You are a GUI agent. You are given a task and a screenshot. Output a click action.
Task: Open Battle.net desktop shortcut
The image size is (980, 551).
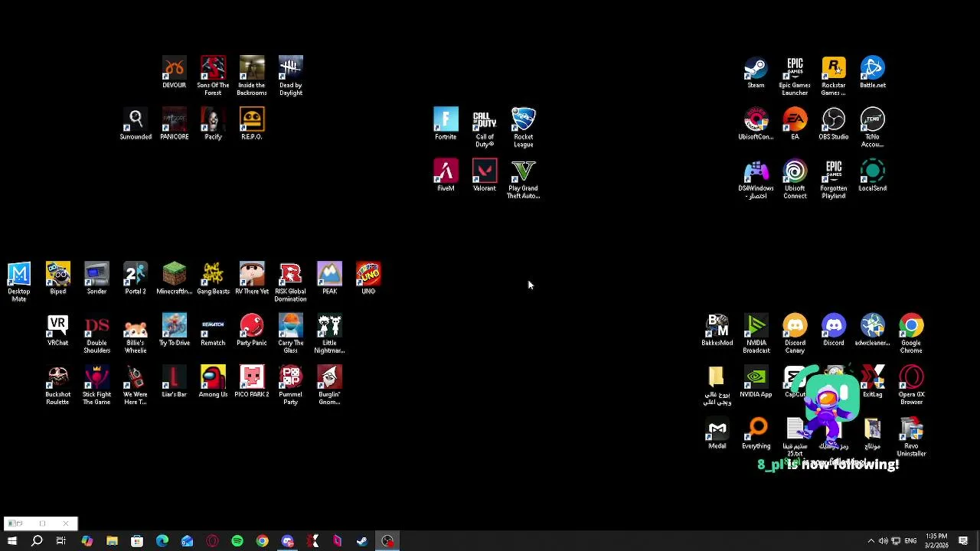click(873, 73)
